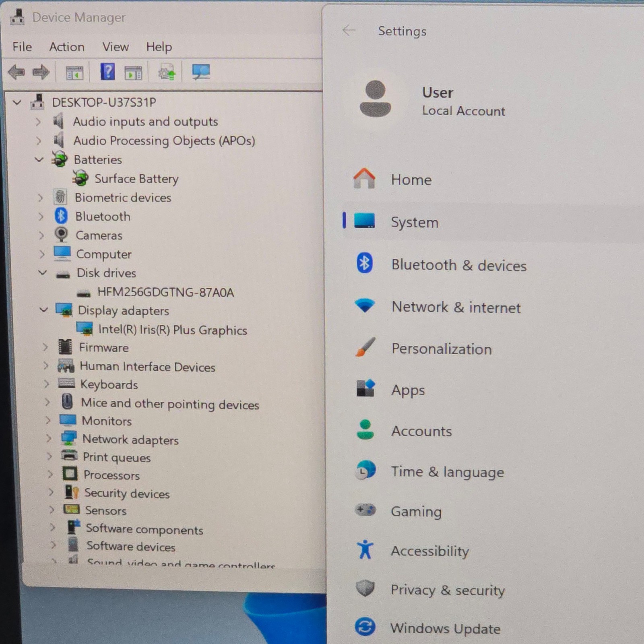
Task: Click the Processors chip icon in device tree
Action: (70, 474)
